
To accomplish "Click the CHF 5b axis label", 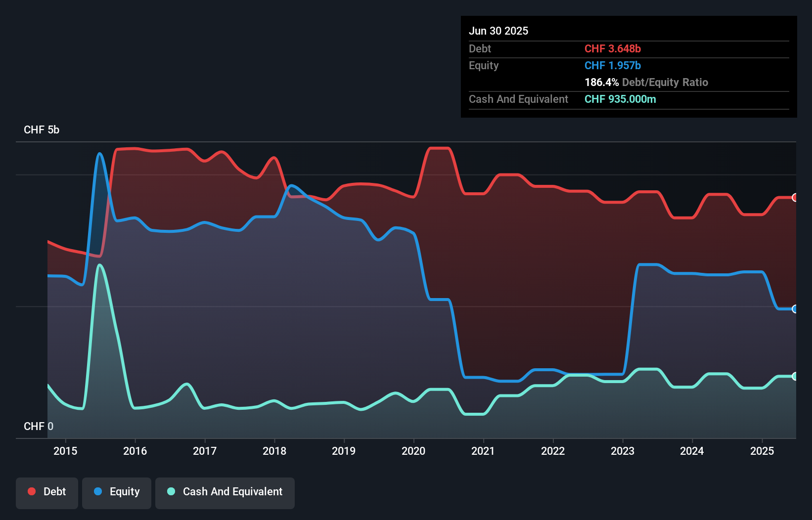I will coord(41,130).
